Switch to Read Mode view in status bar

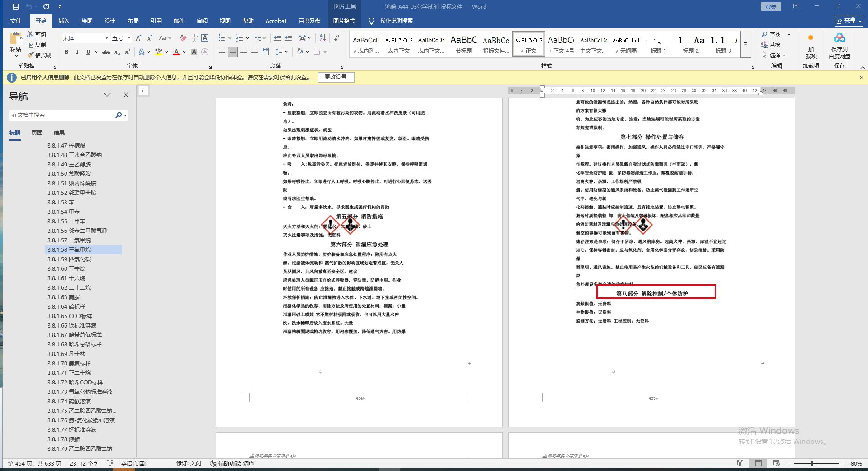[740, 463]
